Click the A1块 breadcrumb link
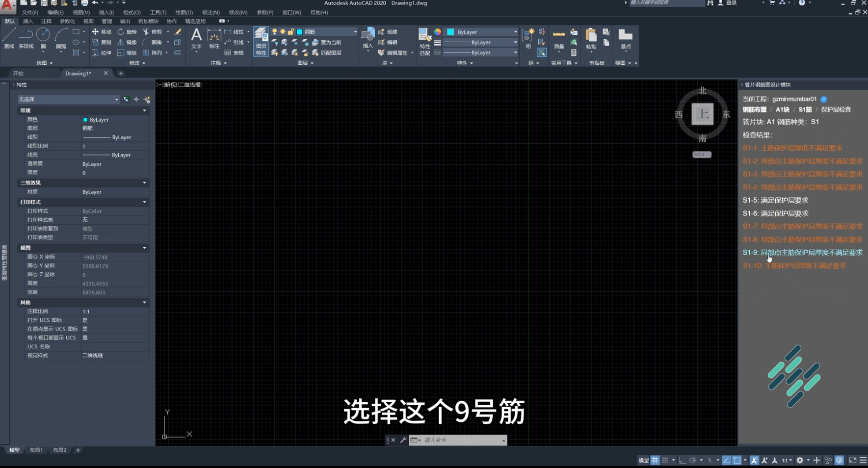This screenshot has width=868, height=468. (782, 110)
